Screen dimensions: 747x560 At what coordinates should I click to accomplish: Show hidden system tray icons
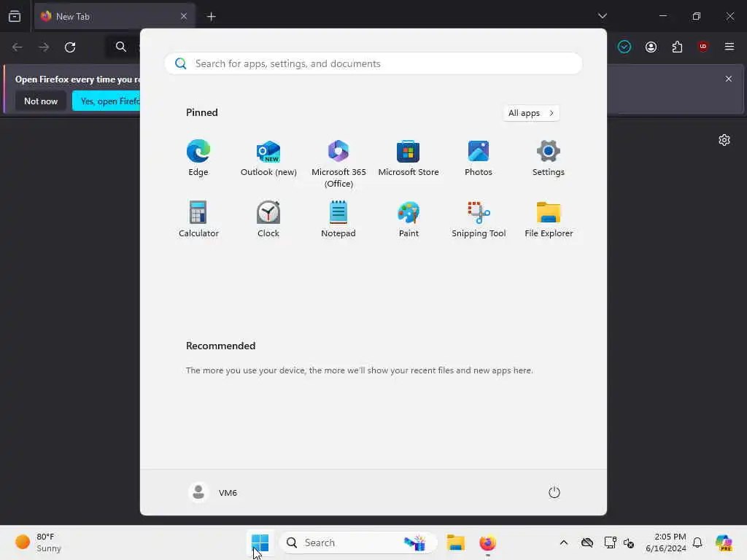(x=564, y=542)
